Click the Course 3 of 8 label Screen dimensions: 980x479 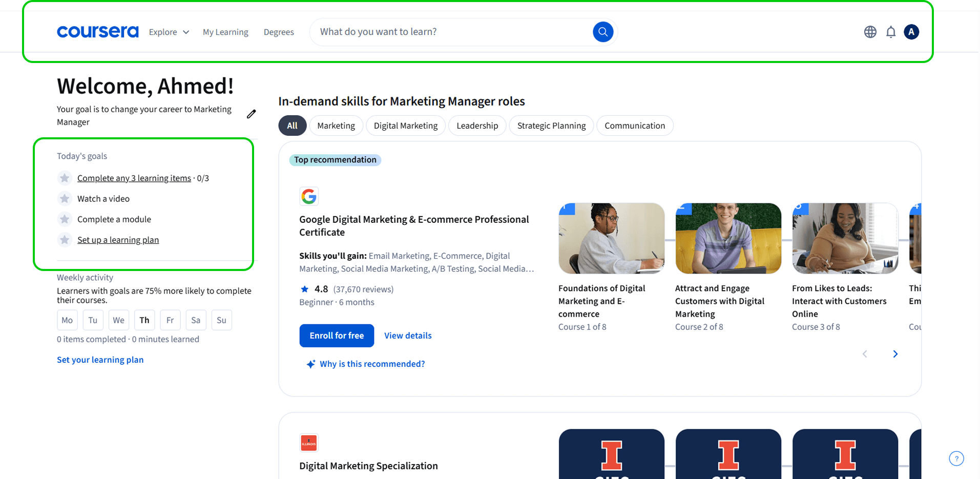tap(816, 327)
